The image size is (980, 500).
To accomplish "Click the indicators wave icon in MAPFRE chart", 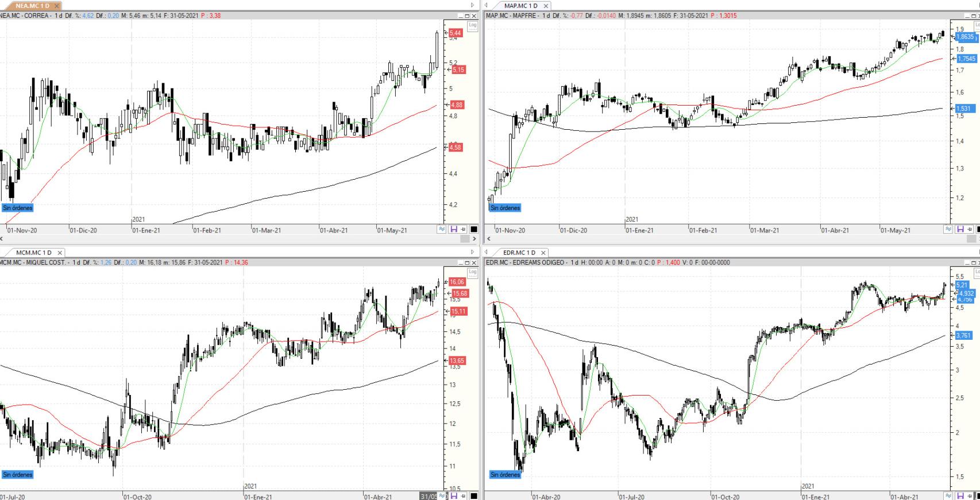I will tap(948, 229).
